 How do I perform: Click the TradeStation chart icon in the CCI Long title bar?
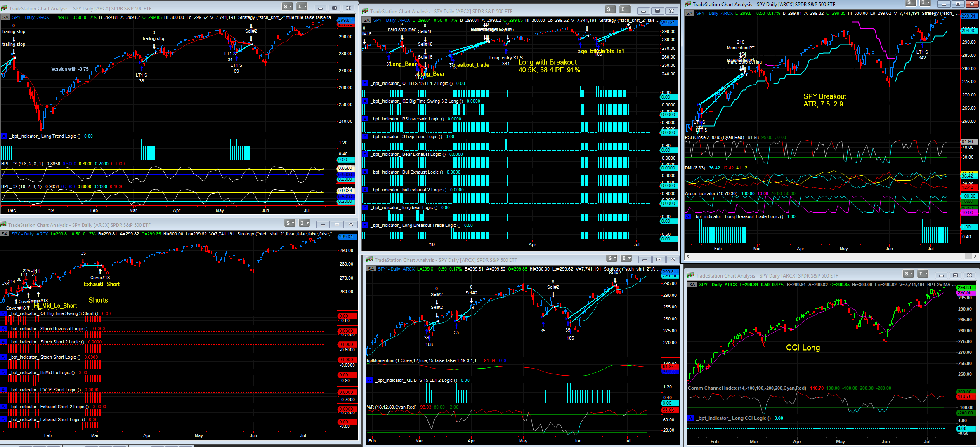(690, 275)
